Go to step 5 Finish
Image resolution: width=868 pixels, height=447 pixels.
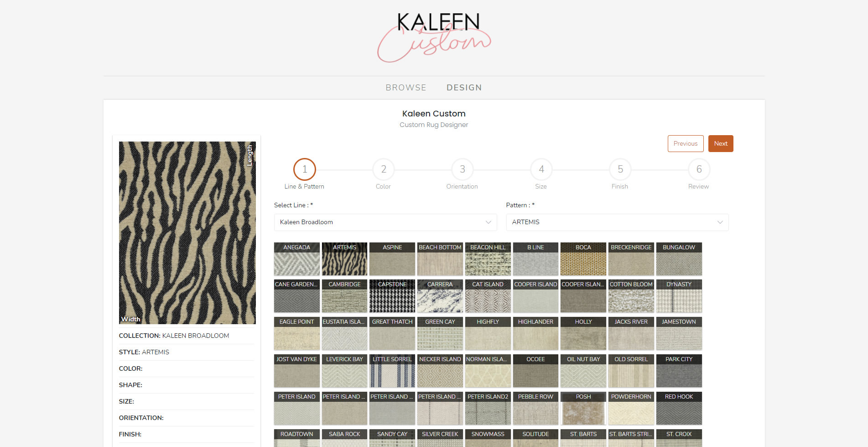click(620, 169)
